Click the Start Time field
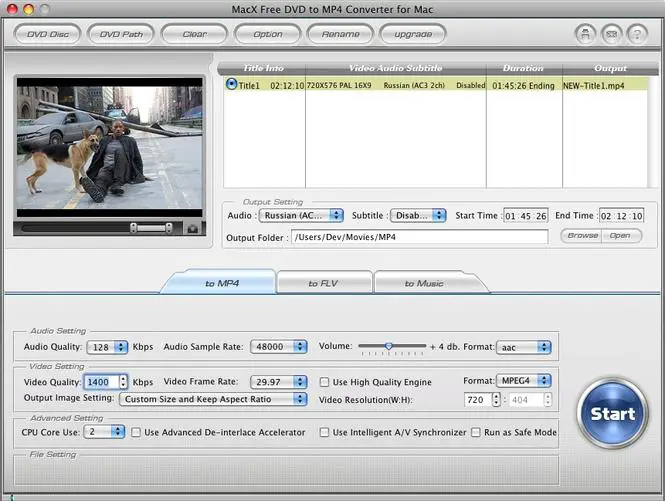The width and height of the screenshot is (665, 501). tap(525, 216)
